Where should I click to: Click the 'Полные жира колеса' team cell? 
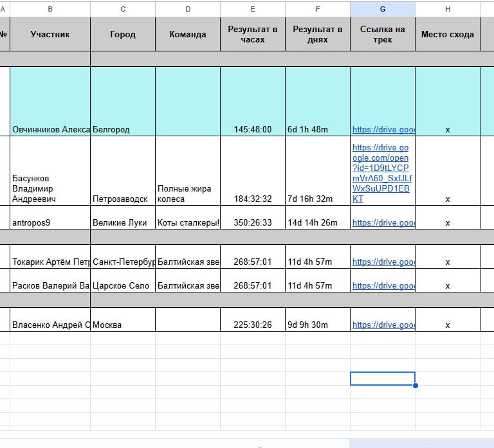tap(187, 193)
